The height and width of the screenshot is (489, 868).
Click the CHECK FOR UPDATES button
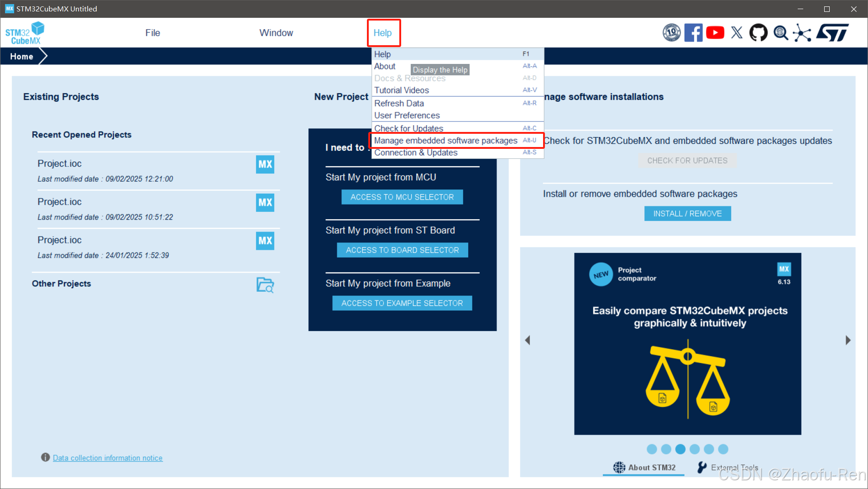(687, 161)
